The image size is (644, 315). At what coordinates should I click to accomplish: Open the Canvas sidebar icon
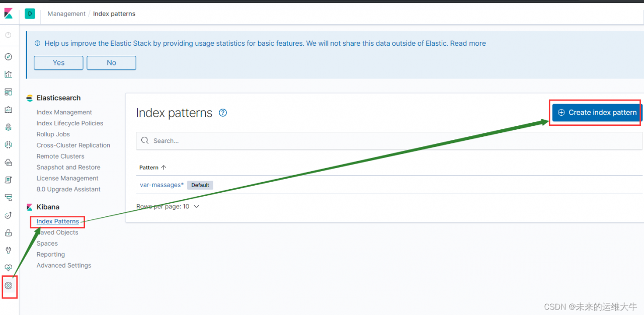[x=8, y=110]
